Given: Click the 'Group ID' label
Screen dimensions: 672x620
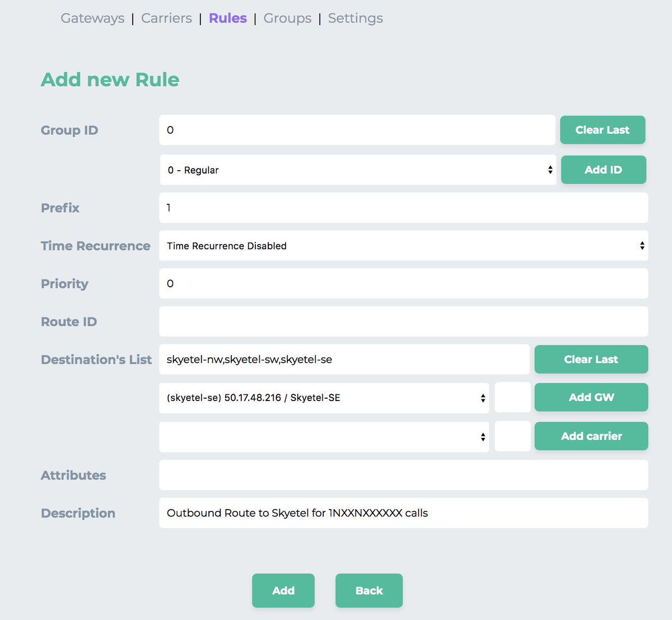Looking at the screenshot, I should point(69,130).
